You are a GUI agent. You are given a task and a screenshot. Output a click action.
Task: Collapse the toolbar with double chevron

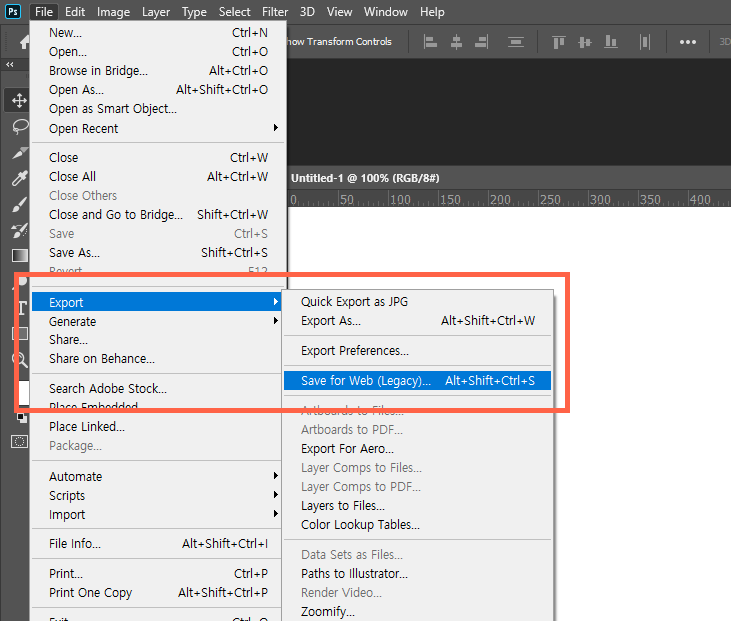(x=10, y=64)
